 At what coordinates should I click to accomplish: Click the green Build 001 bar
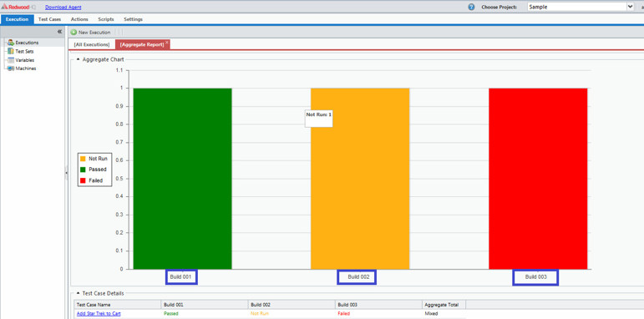(x=182, y=179)
